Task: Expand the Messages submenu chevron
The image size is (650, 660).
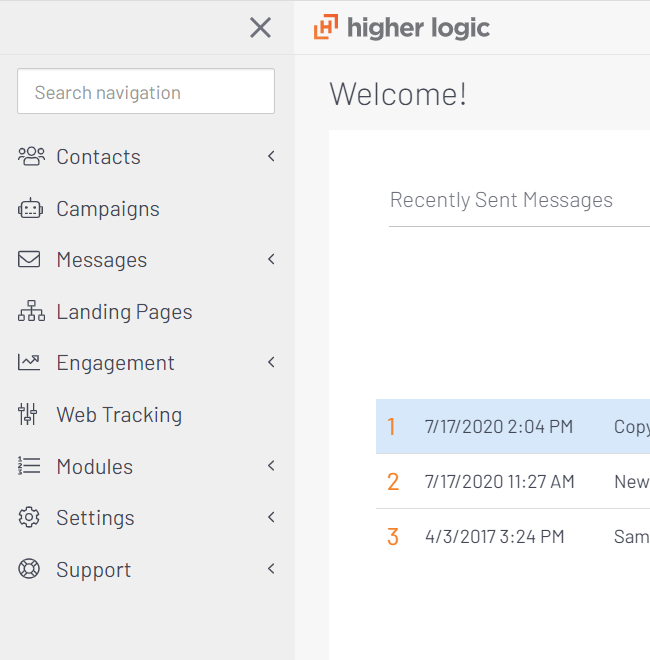Action: pos(272,259)
